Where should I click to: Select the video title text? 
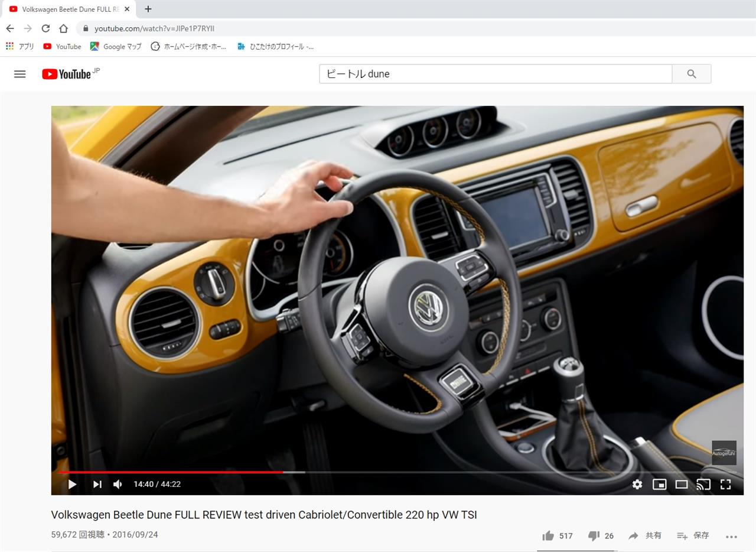click(x=264, y=515)
